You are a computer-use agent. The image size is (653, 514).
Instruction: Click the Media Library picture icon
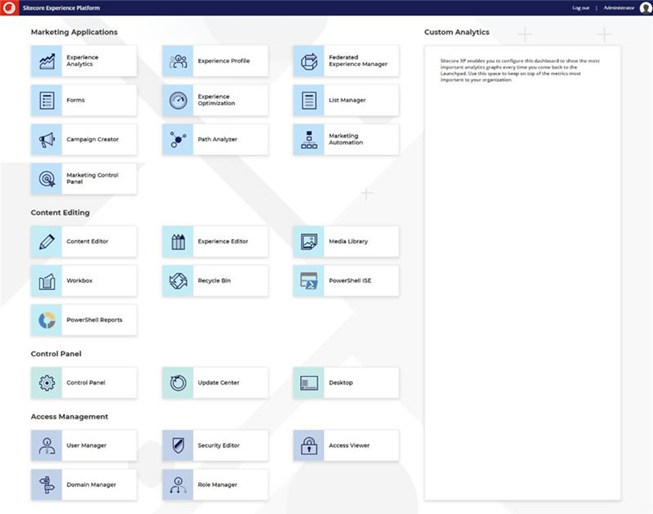tap(309, 242)
